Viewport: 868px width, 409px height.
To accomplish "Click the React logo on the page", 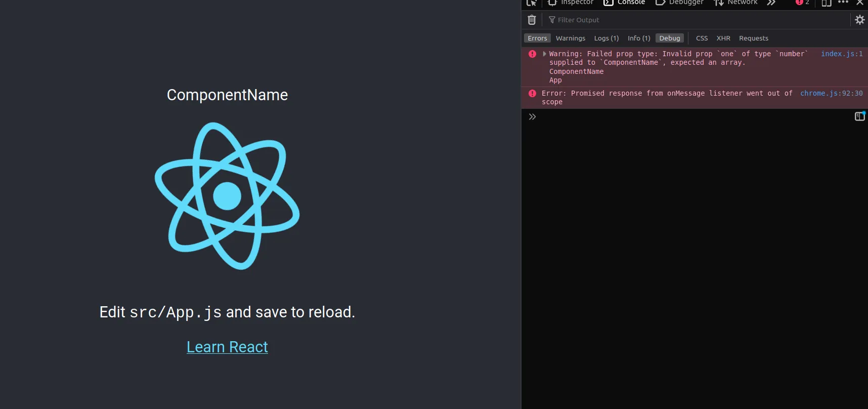I will [227, 196].
